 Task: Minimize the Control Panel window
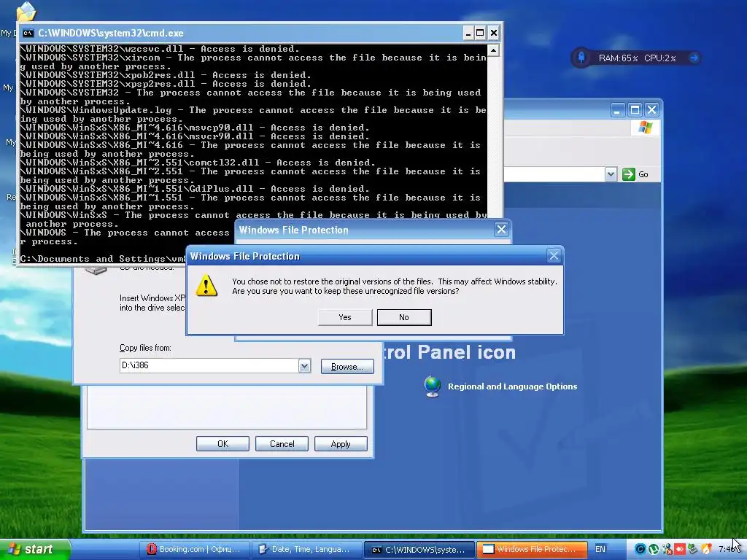tap(617, 111)
